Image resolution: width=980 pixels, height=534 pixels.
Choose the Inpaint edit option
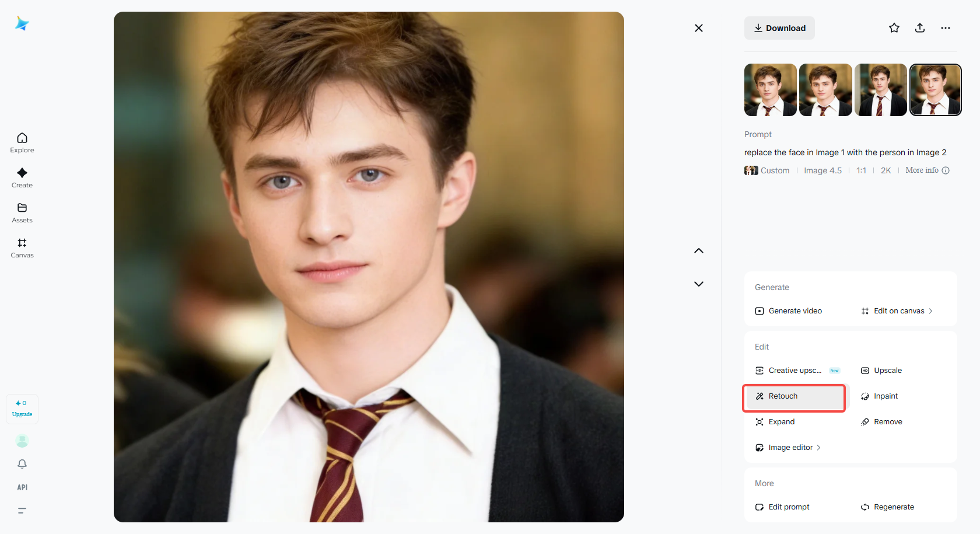click(885, 396)
